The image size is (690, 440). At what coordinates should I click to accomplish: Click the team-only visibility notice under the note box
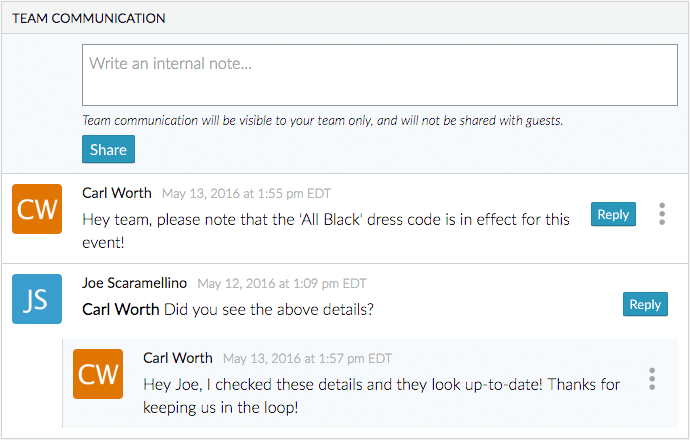322,120
